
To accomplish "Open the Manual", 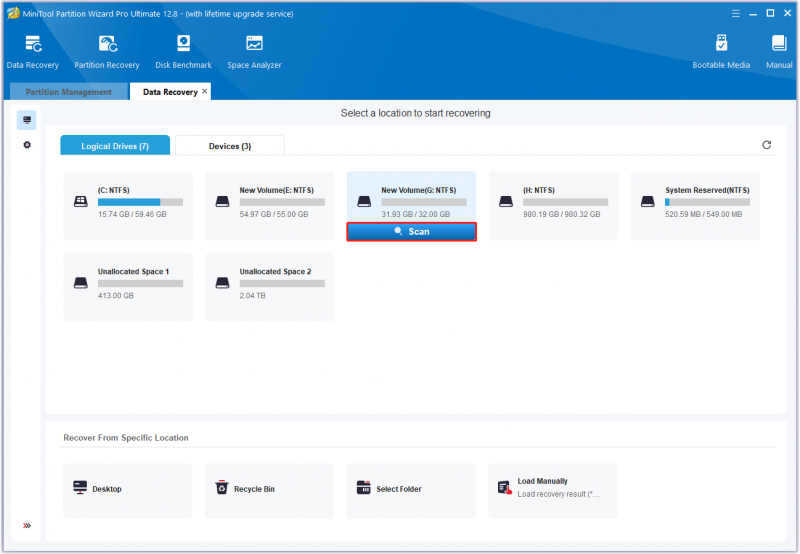I will pyautogui.click(x=779, y=52).
